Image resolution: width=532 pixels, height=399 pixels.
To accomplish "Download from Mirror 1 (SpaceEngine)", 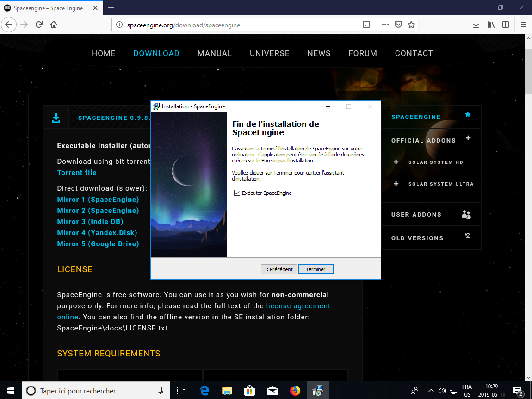I will point(98,199).
